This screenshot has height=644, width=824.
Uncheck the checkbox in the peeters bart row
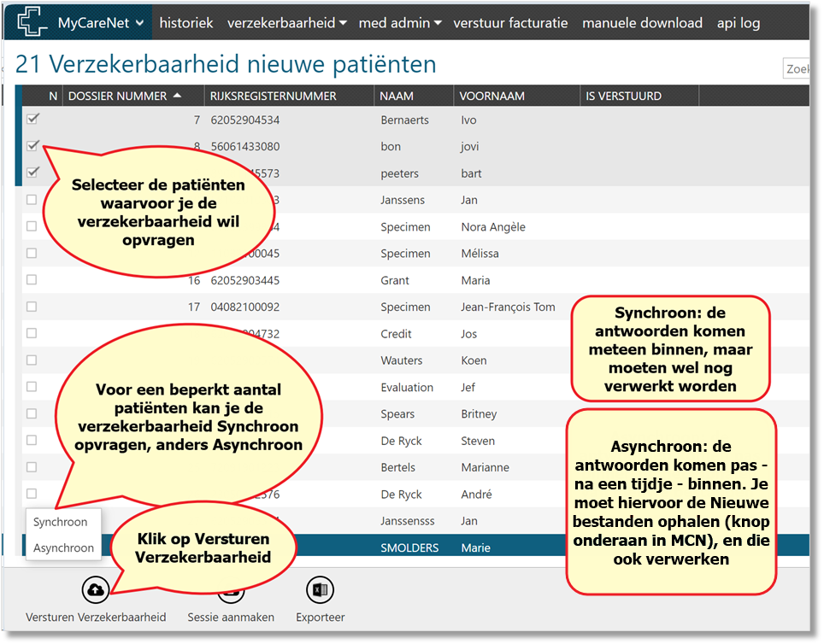tap(32, 172)
